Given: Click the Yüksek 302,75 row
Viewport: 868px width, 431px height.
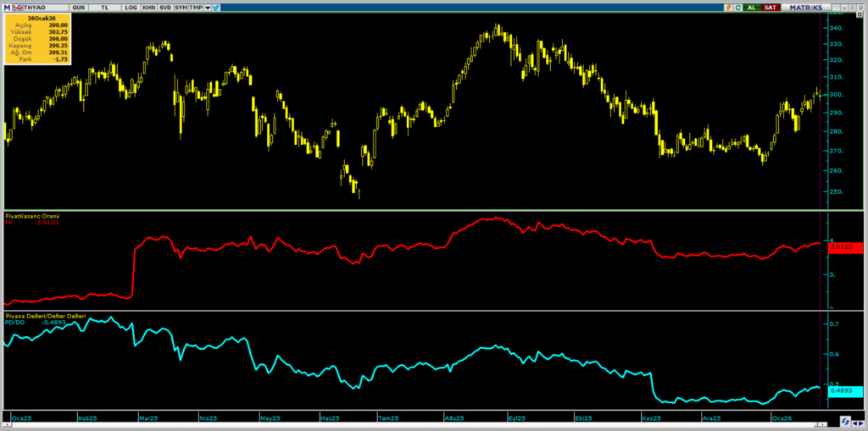Looking at the screenshot, I should (x=37, y=32).
